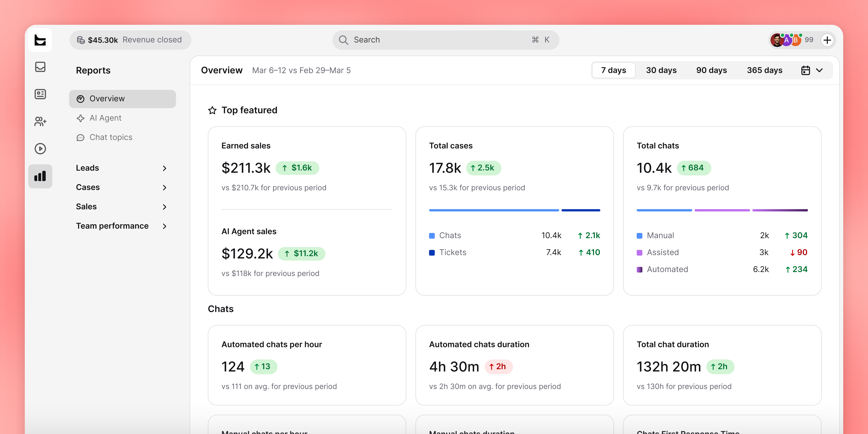Click the $45.30k Revenue closed pill
868x434 pixels.
coord(130,40)
